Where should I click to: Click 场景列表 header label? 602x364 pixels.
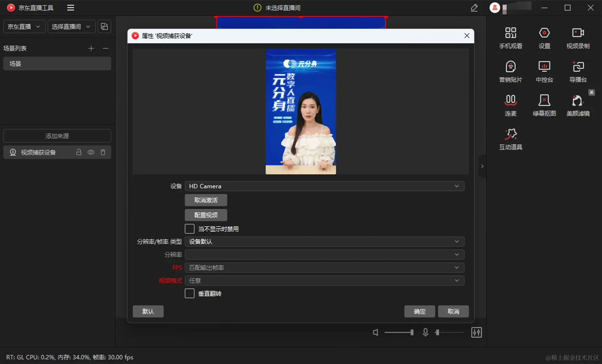(15, 49)
